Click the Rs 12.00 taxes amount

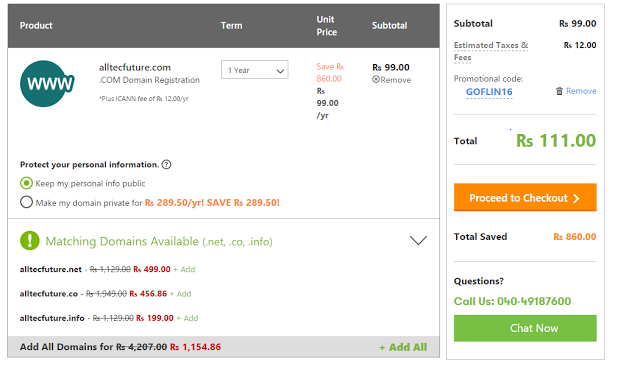click(580, 45)
